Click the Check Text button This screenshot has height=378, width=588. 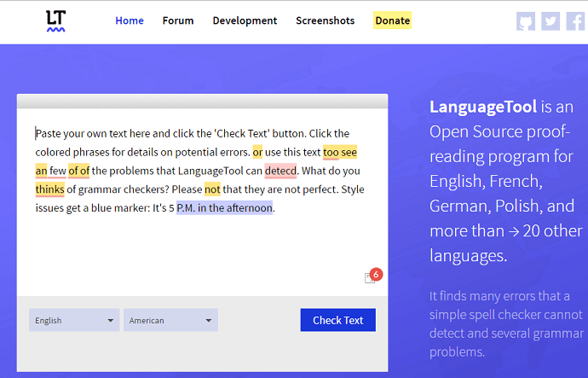337,320
